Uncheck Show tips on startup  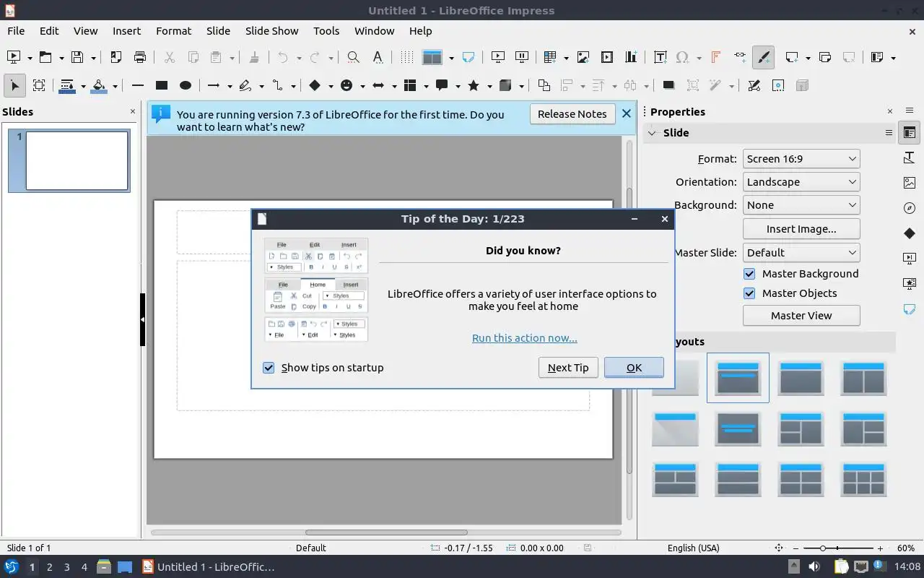(269, 368)
